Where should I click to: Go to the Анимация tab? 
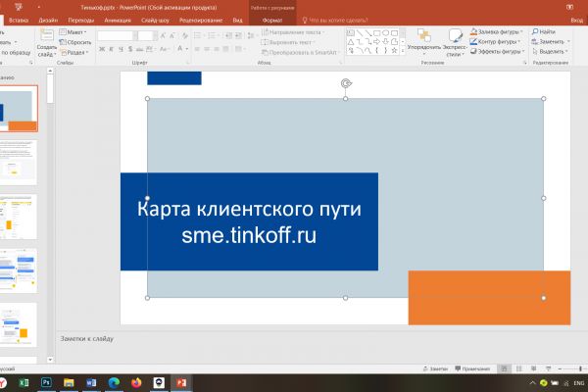[118, 21]
